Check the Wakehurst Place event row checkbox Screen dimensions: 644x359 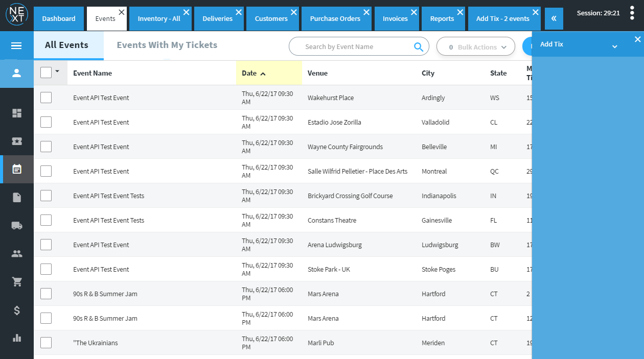tap(46, 98)
